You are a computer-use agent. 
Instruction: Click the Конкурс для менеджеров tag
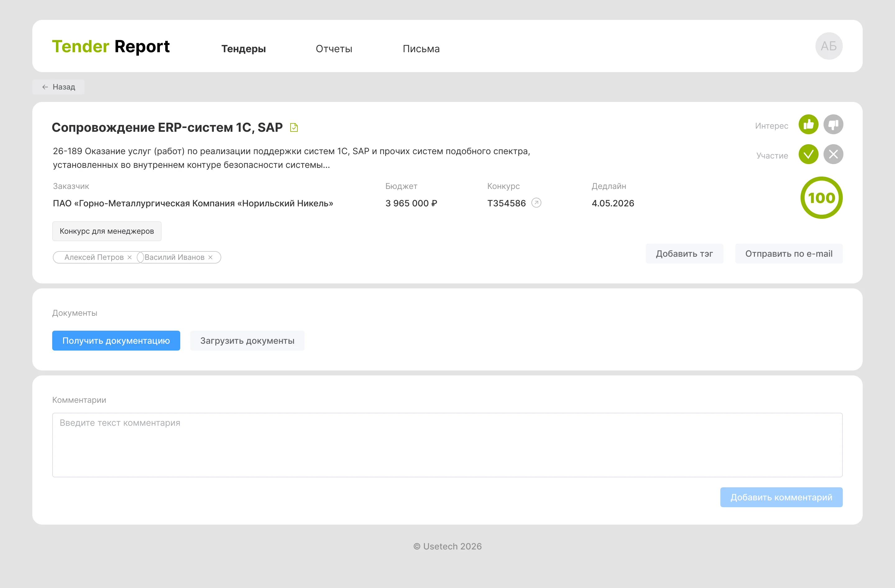[107, 231]
